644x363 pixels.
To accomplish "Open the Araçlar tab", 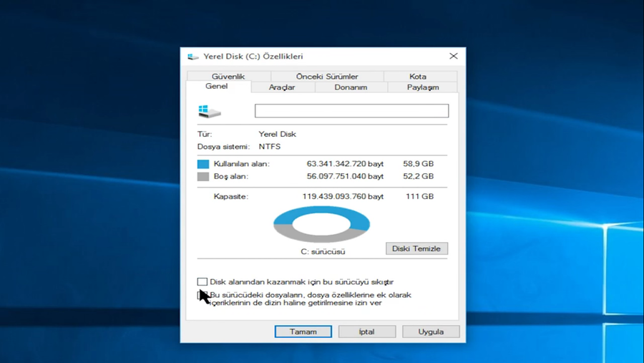I will [x=282, y=87].
